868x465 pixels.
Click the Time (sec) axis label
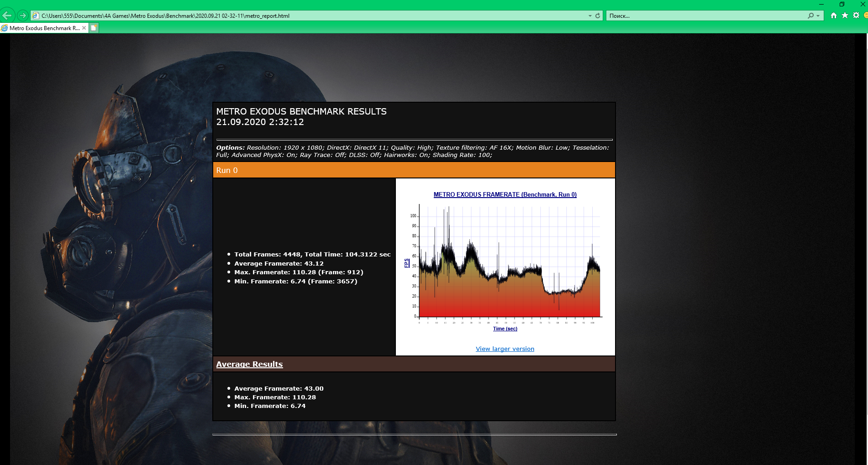tap(505, 329)
